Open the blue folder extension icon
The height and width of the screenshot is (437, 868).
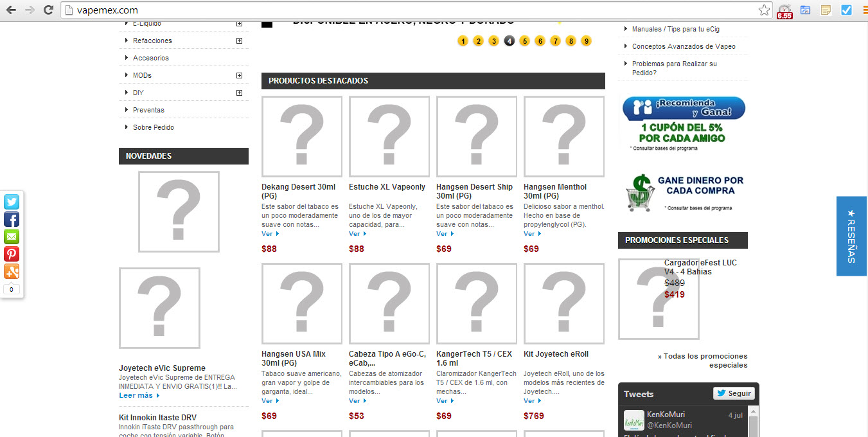click(805, 10)
